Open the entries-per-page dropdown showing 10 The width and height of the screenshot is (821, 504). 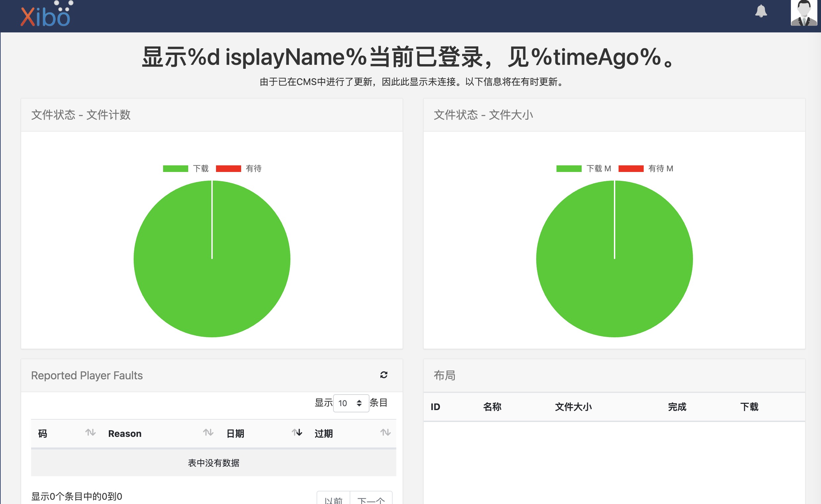pyautogui.click(x=345, y=403)
